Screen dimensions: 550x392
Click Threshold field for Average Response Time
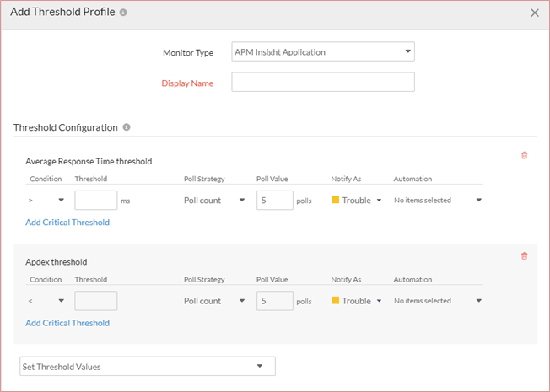coord(96,200)
